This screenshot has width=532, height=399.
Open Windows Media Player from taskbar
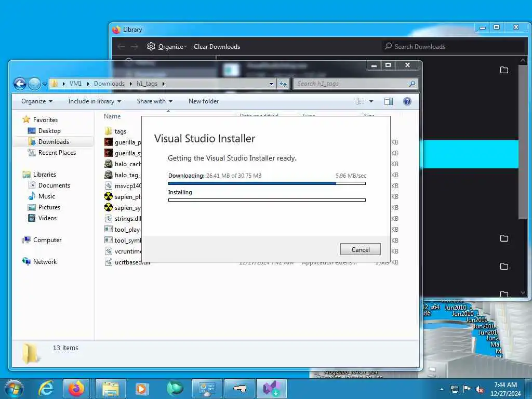(141, 389)
